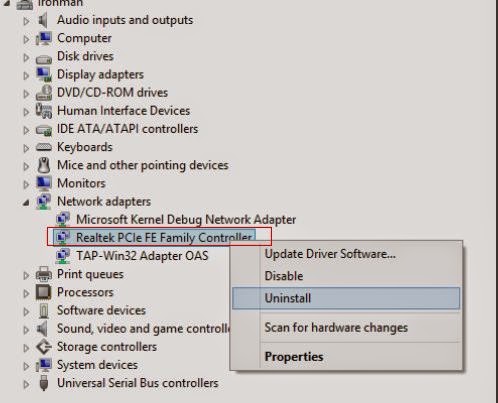
Task: Select Mice and other pointing devices label
Action: (x=143, y=165)
